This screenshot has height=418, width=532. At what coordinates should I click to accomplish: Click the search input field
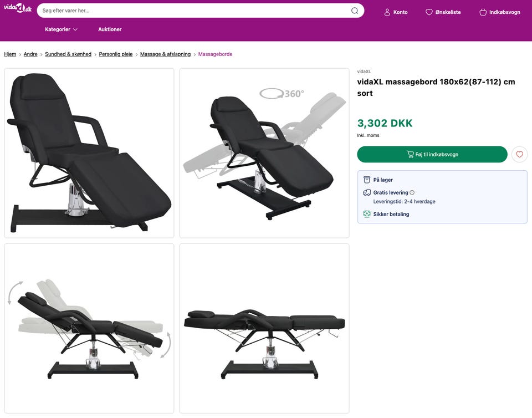click(194, 11)
